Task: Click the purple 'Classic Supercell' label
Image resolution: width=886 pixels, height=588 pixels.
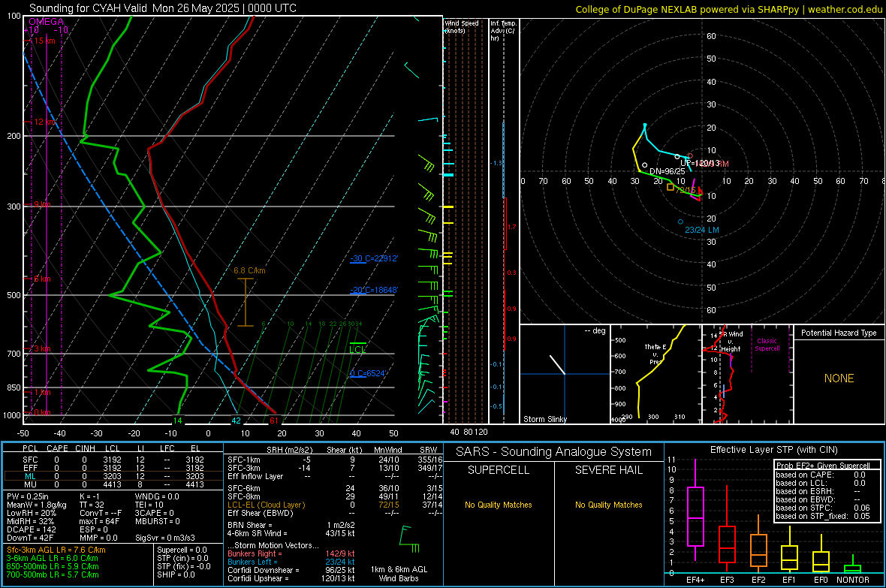Action: 767,345
